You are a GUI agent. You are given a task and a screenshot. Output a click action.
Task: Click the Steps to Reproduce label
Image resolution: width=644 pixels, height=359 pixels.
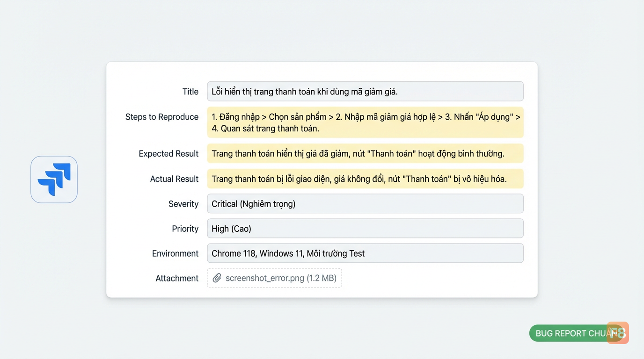[x=162, y=117]
